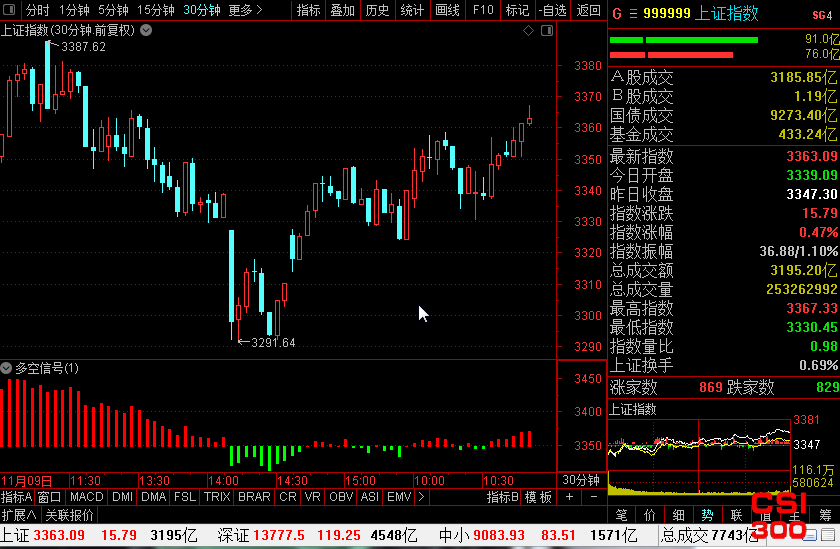Open the 筹 chip distribution tab
Image resolution: width=840 pixels, height=549 pixels.
tap(825, 515)
